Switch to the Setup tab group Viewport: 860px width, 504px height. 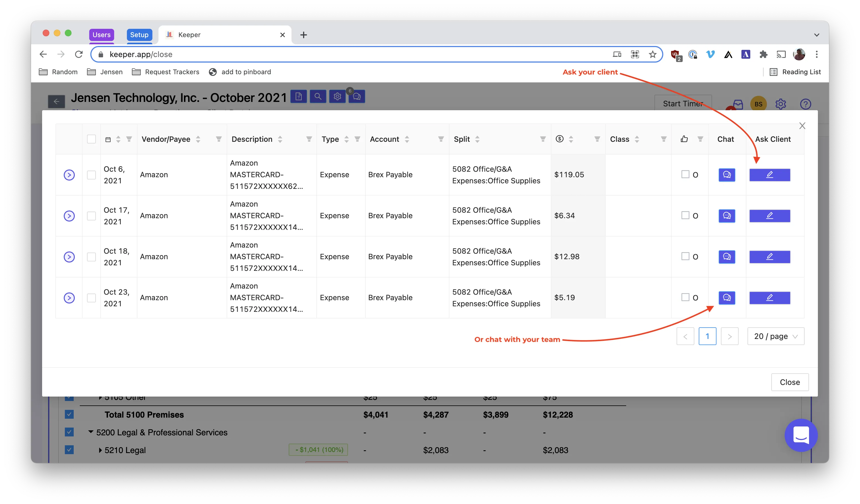(x=139, y=34)
